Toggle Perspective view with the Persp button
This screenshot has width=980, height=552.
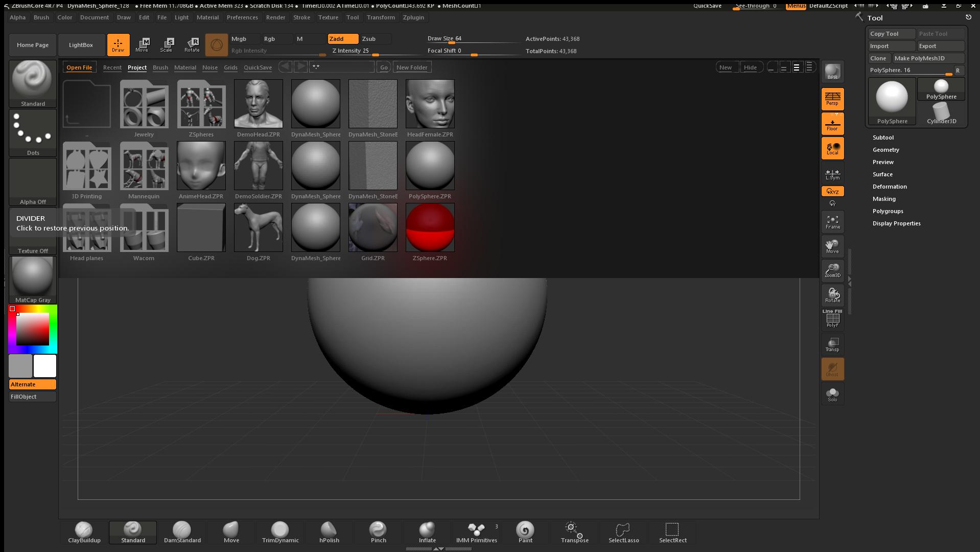(832, 99)
